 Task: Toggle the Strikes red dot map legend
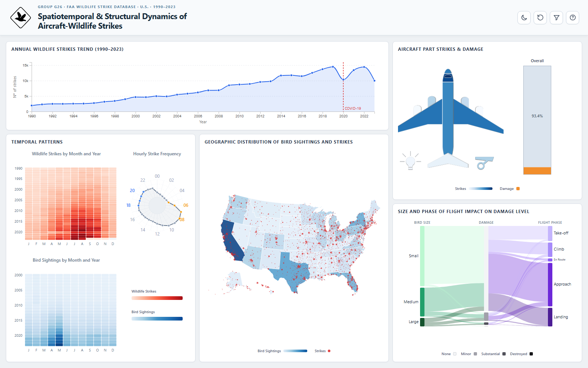pos(322,351)
